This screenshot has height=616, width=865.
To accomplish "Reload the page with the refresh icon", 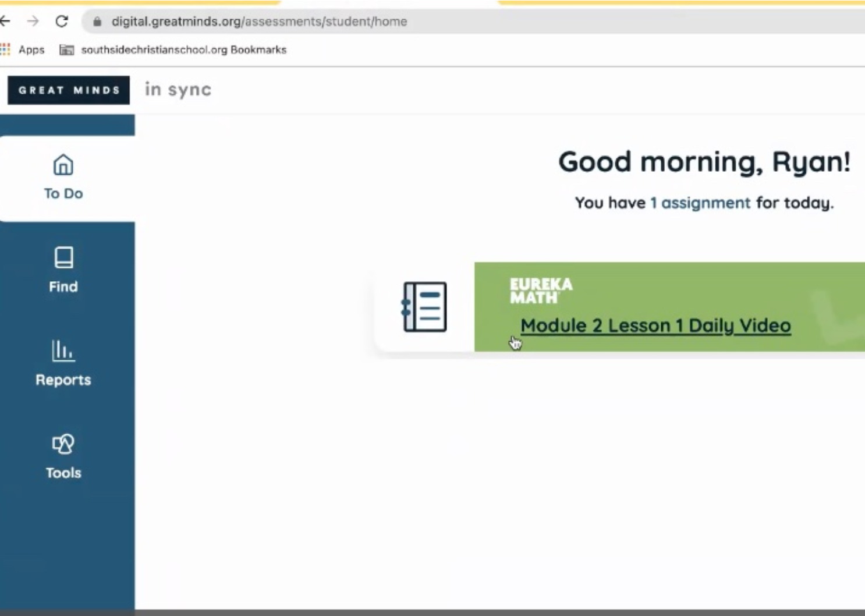I will (x=62, y=22).
